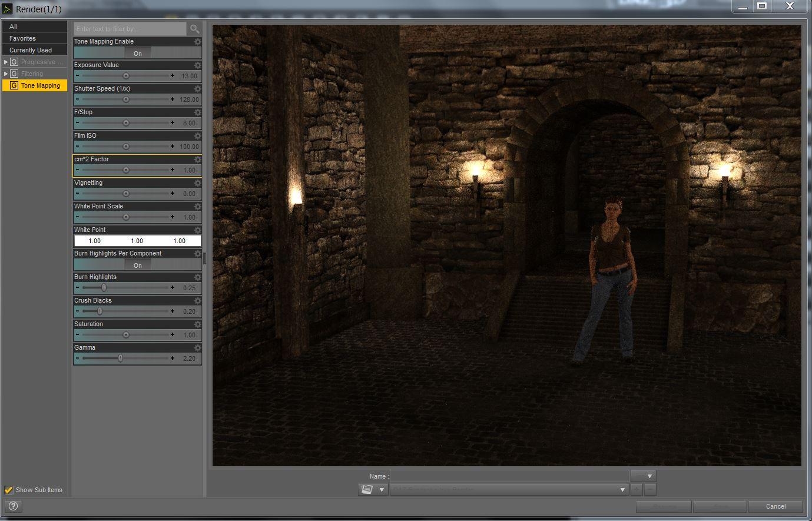Open the gear menu for Saturation
The width and height of the screenshot is (812, 521).
[x=198, y=324]
